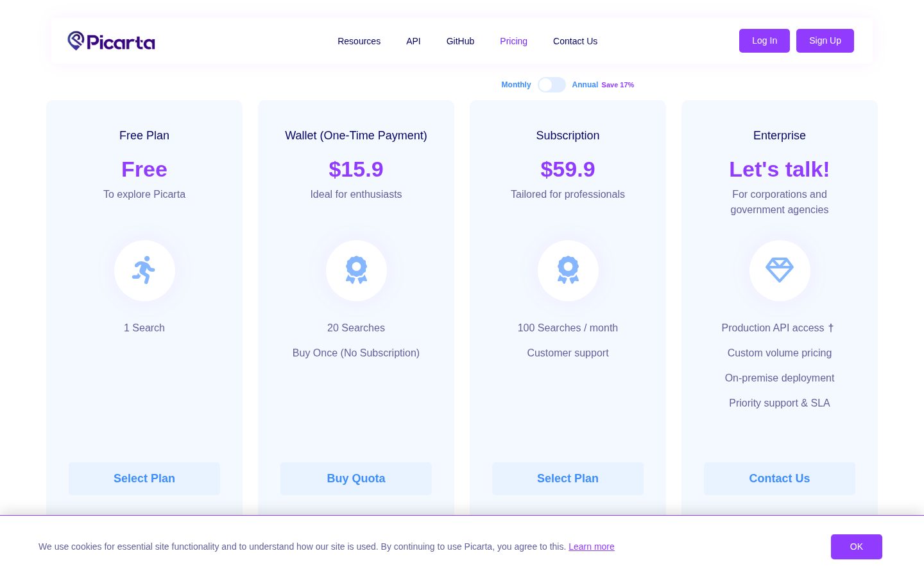Image resolution: width=924 pixels, height=578 pixels.
Task: Click the On-premise deployment text
Action: (x=780, y=378)
